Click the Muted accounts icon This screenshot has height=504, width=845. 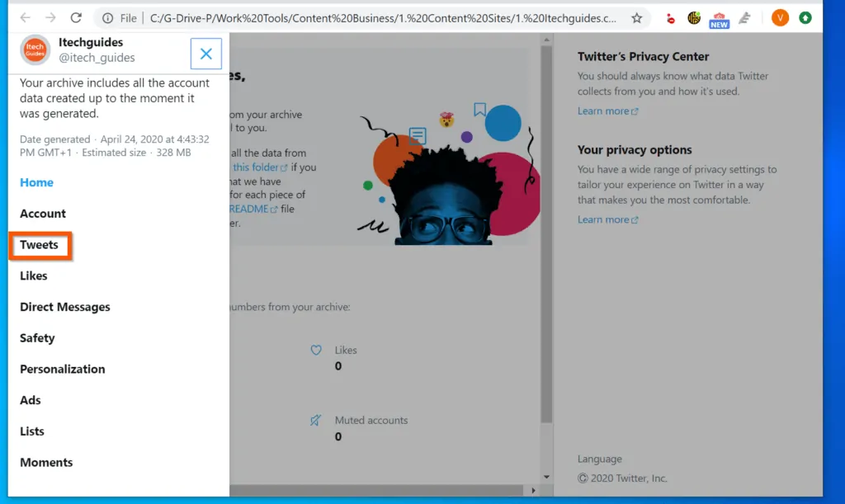coord(316,420)
